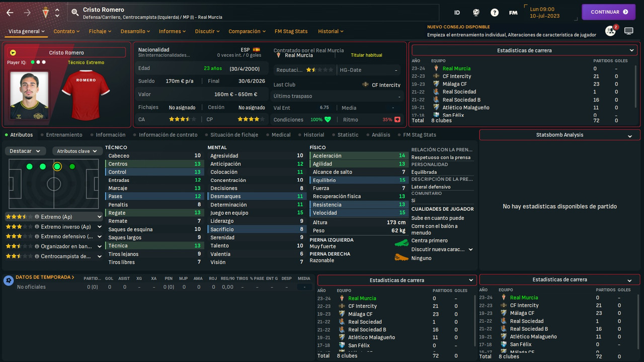Expand the Extremo defensivo role chevron
The image size is (644, 362).
coord(100,236)
